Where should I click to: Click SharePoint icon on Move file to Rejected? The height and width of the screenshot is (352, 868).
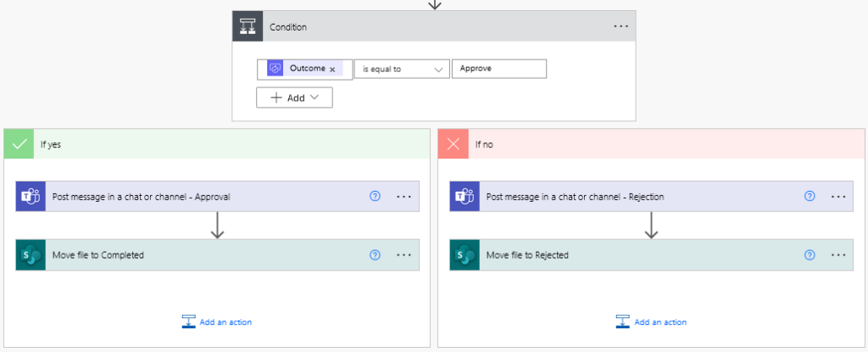point(465,255)
